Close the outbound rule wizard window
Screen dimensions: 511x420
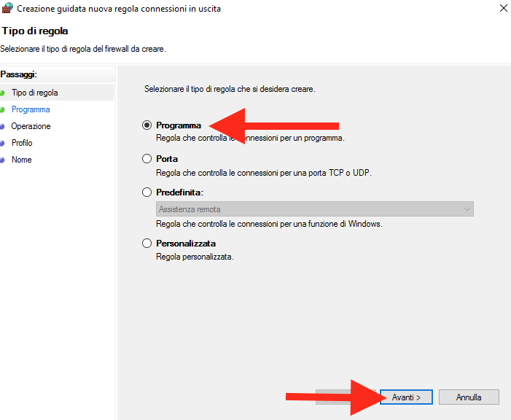[504, 8]
